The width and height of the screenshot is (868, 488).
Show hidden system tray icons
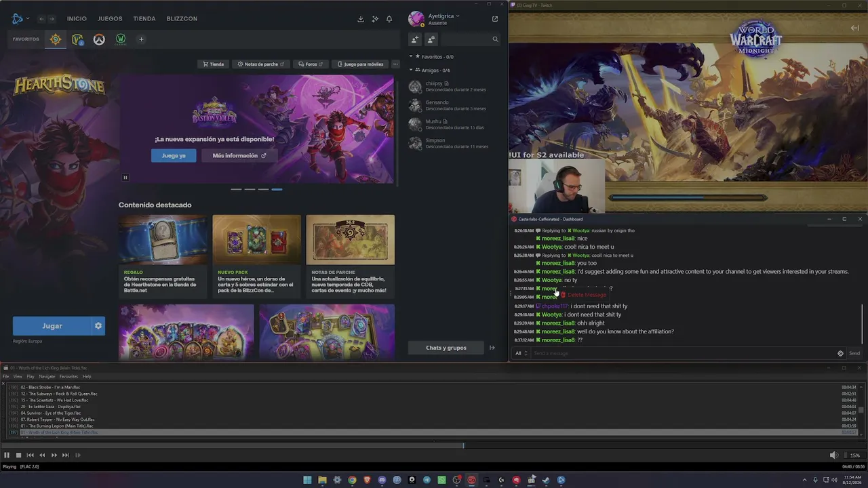[805, 480]
